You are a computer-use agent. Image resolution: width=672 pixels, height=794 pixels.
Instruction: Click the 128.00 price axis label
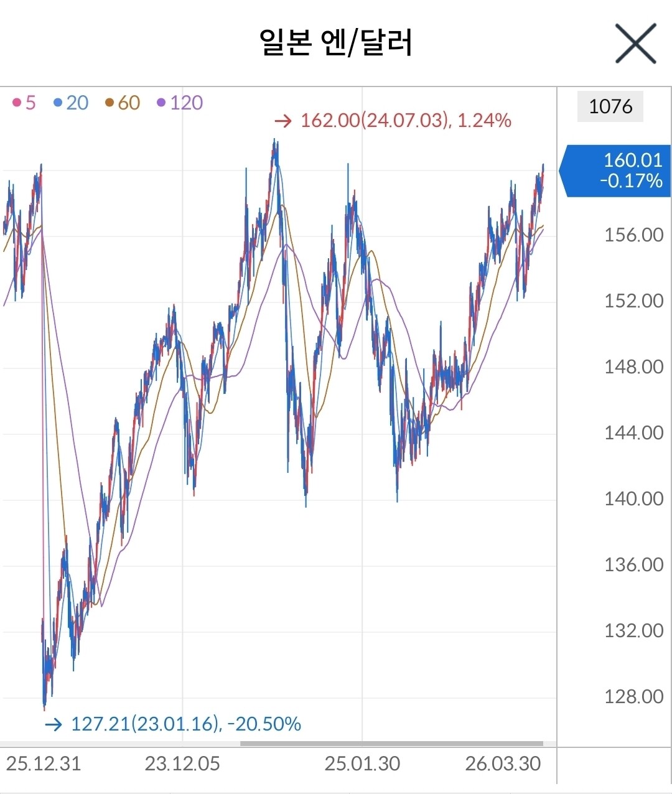click(633, 697)
